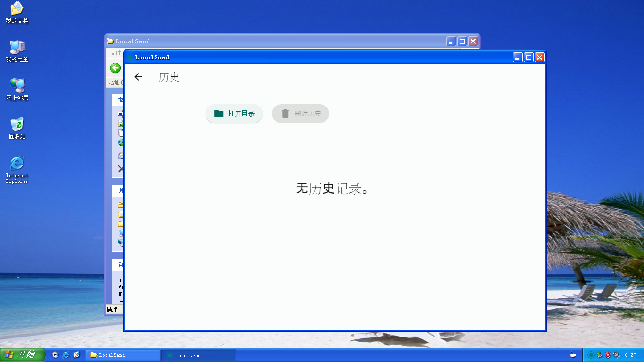
Task: Open the 开始 Start menu
Action: [23, 355]
